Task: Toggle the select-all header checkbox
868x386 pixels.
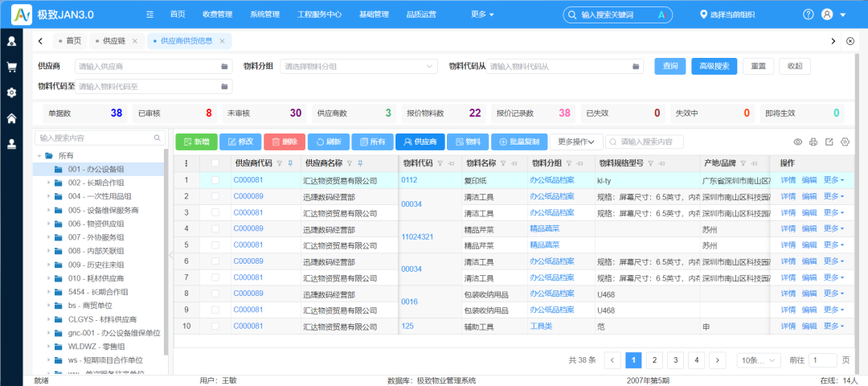Action: (x=215, y=163)
